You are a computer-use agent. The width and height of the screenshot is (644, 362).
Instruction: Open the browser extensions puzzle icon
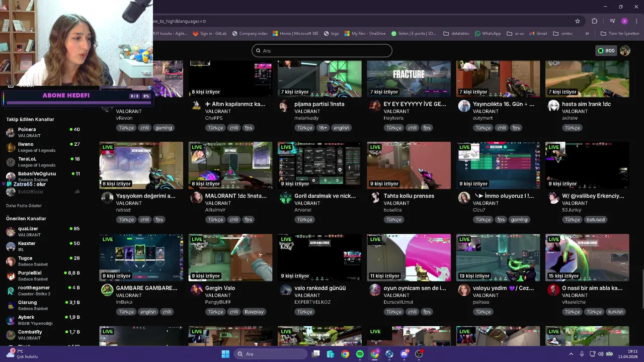(x=595, y=21)
